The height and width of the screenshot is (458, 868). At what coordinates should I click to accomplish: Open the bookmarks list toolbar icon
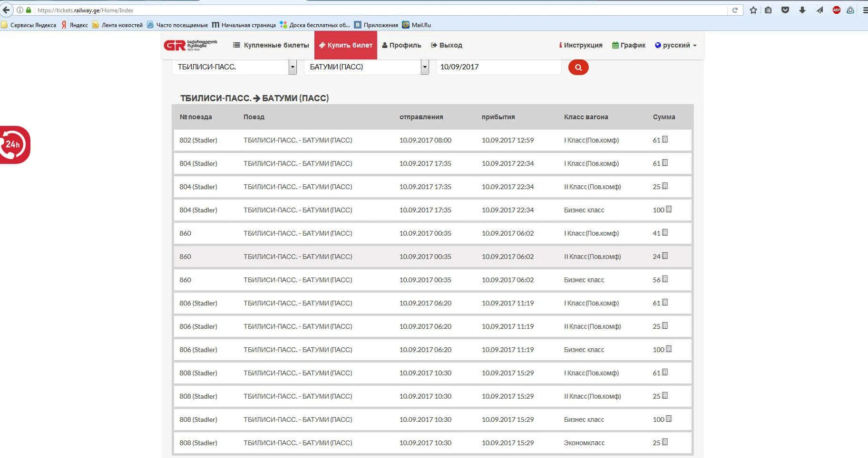pyautogui.click(x=768, y=10)
